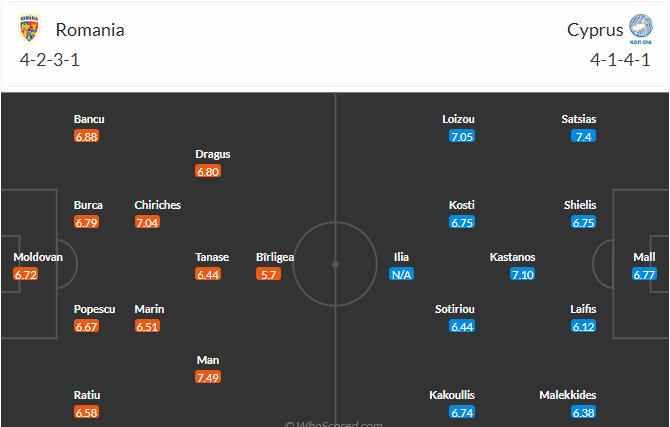Click Tanase's 6.44 rating badge
The width and height of the screenshot is (670, 427).
tap(208, 274)
